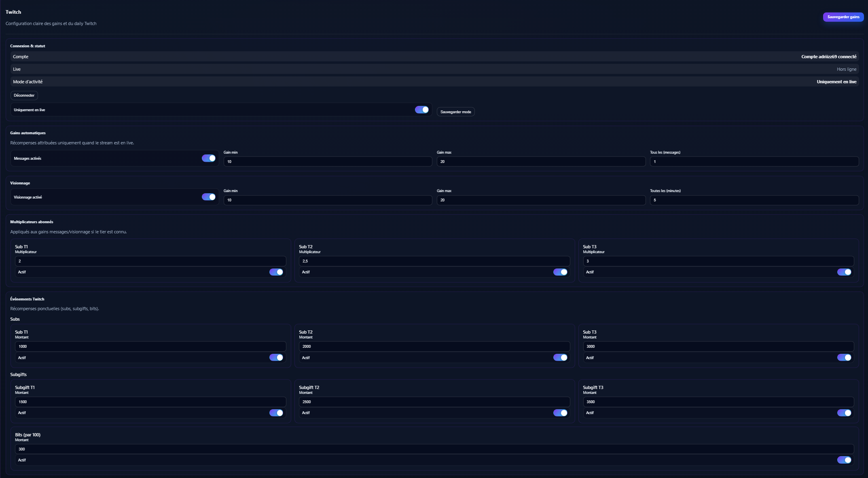Disable Actif for Subs T2 montant
868x478 pixels.
(x=560, y=357)
